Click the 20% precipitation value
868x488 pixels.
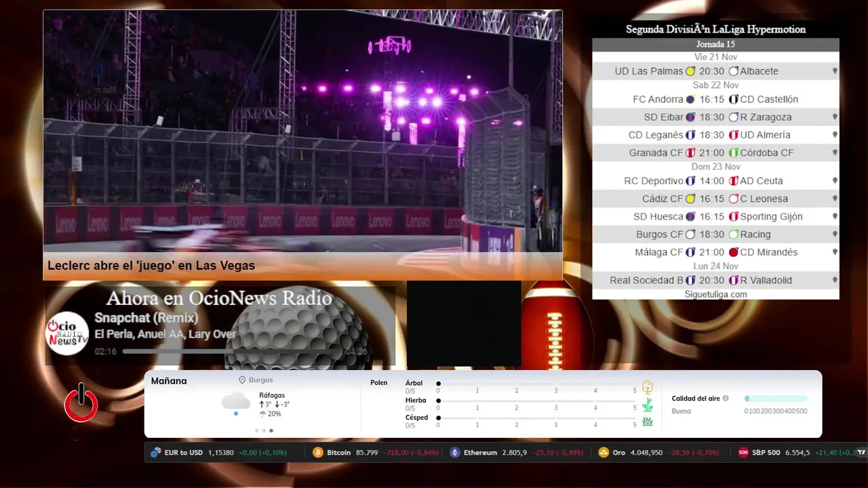point(274,414)
